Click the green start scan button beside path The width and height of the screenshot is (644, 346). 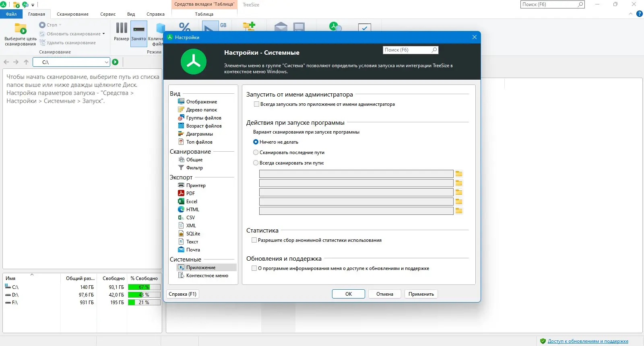click(x=115, y=62)
